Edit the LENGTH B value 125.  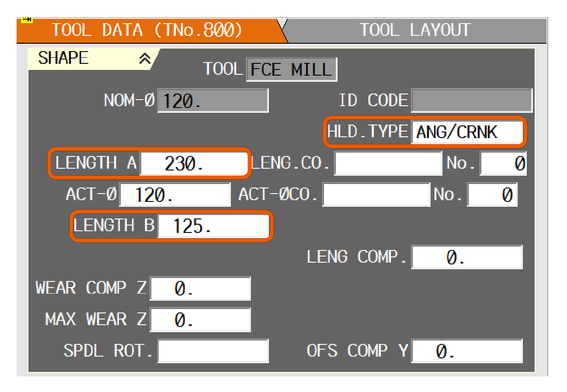[213, 226]
